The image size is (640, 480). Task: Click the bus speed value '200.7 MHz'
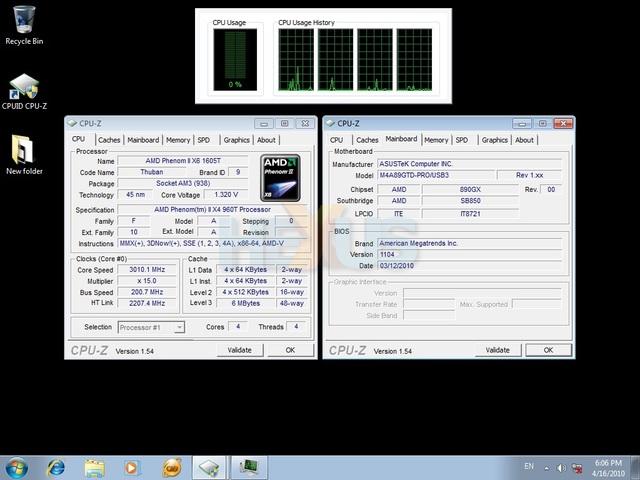click(x=147, y=292)
